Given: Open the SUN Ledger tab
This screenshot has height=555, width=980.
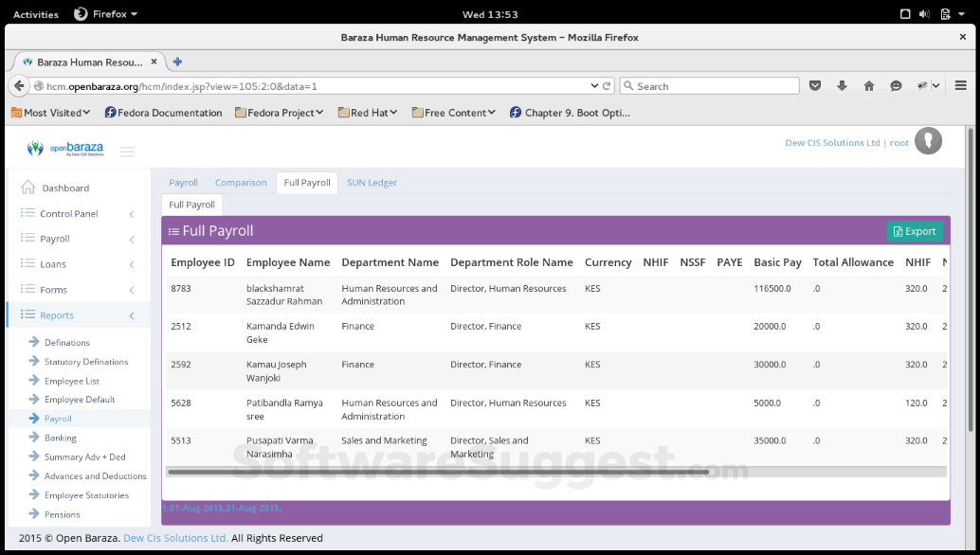Looking at the screenshot, I should pos(372,182).
